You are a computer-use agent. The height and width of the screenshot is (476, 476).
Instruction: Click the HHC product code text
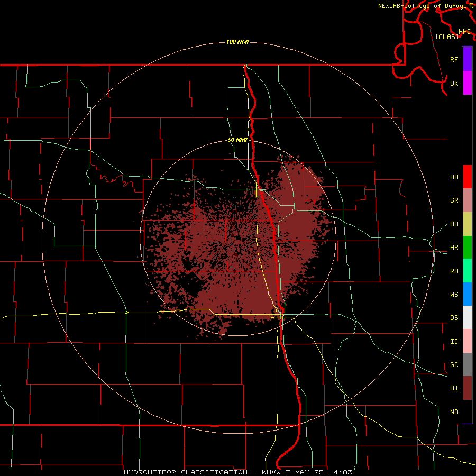coord(464,32)
